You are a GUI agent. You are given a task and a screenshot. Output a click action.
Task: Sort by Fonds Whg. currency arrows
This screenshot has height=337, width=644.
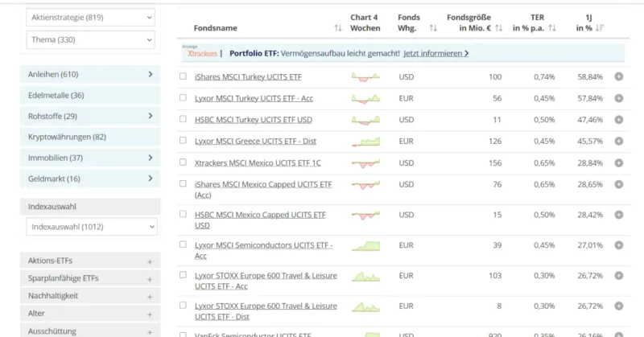(x=433, y=28)
